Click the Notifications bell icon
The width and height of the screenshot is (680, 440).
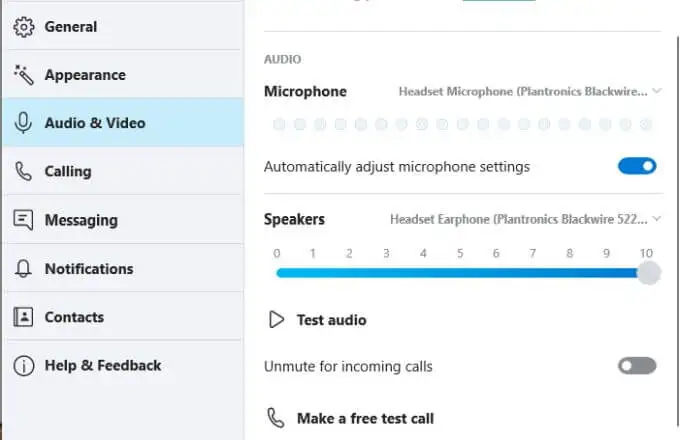23,269
